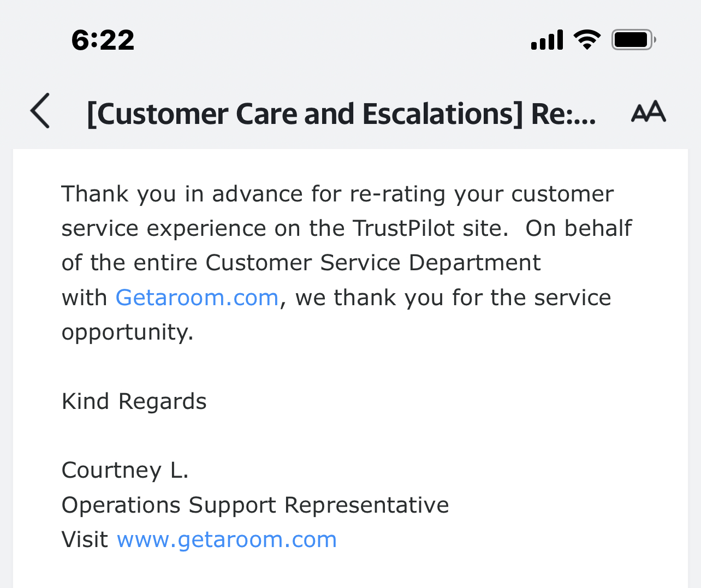Tap the battery indicator in the status bar

pyautogui.click(x=633, y=39)
